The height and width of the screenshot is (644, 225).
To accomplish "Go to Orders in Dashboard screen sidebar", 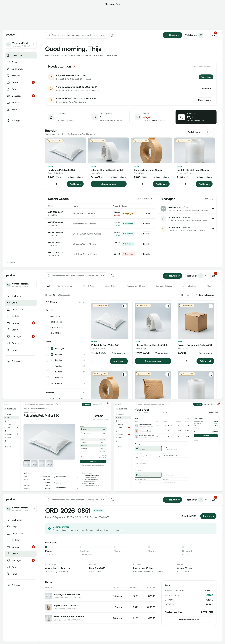I will pyautogui.click(x=21, y=89).
